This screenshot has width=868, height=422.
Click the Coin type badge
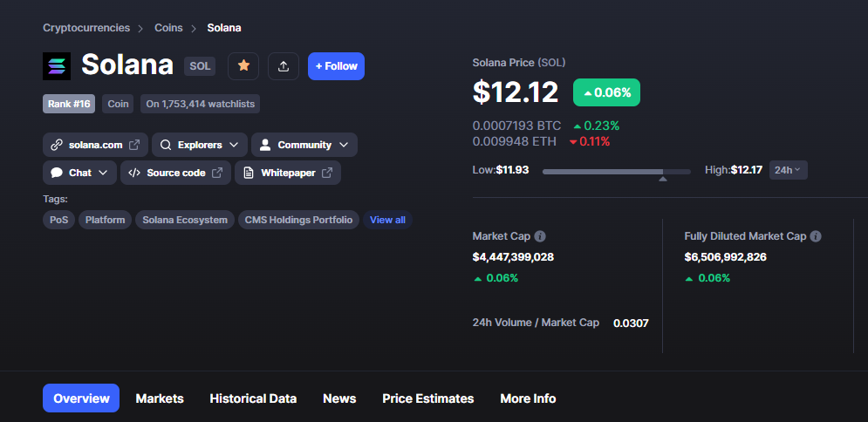(118, 104)
